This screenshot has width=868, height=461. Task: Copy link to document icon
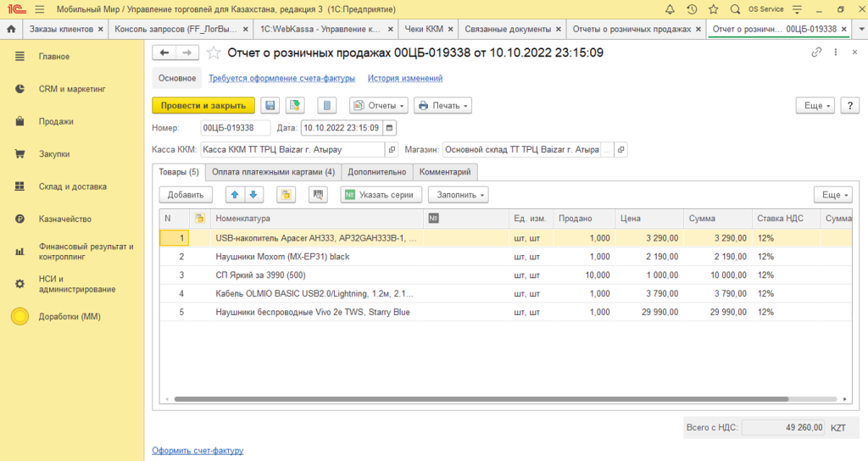[x=816, y=52]
